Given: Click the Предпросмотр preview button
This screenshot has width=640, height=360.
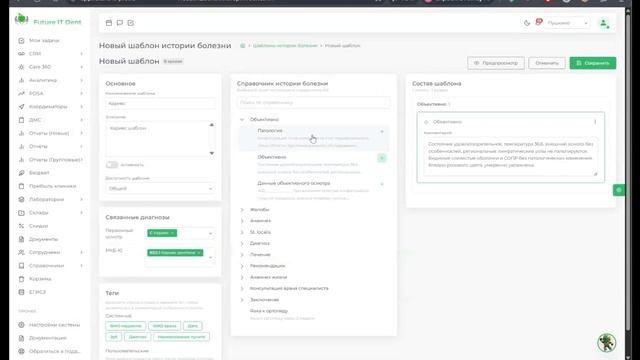Looking at the screenshot, I should pos(496,63).
